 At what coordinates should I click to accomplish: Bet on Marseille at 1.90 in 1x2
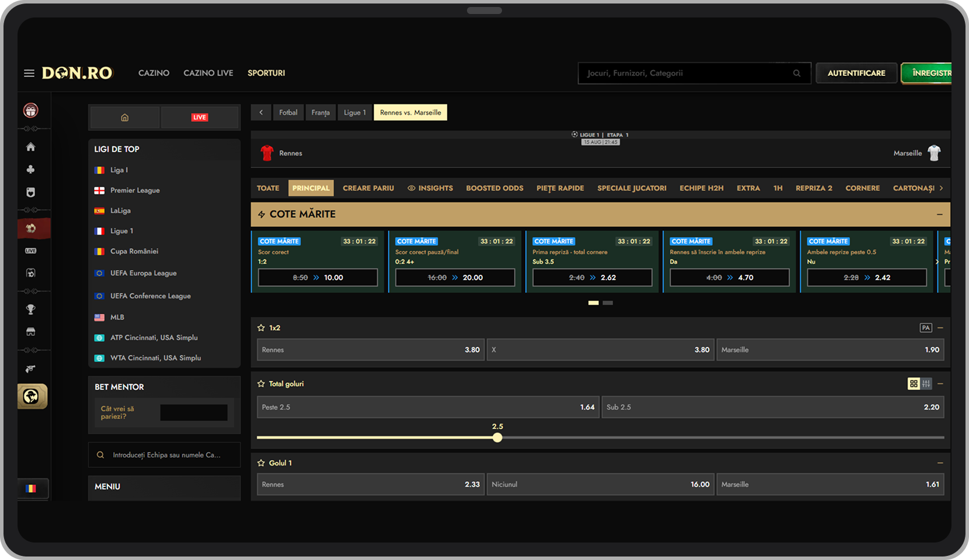830,350
